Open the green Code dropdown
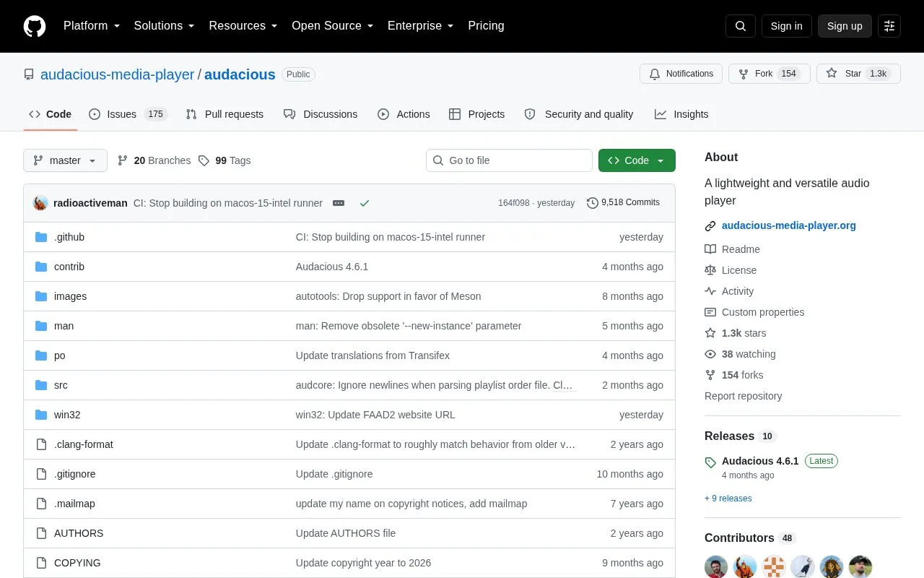The image size is (924, 578). [637, 160]
